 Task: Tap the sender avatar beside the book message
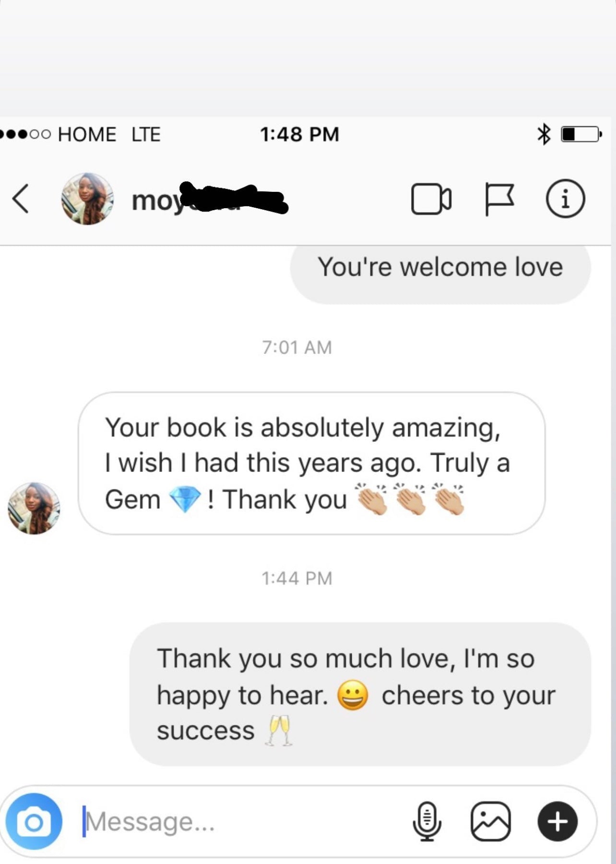[x=34, y=508]
